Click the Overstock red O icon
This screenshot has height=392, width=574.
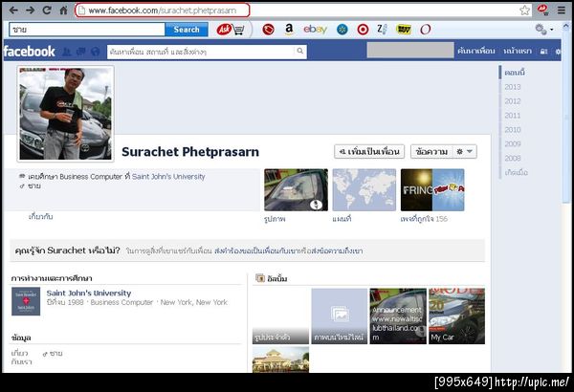426,30
